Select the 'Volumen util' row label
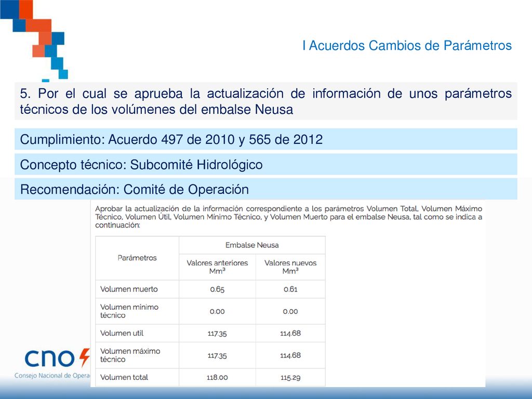532x399 pixels. point(122,333)
